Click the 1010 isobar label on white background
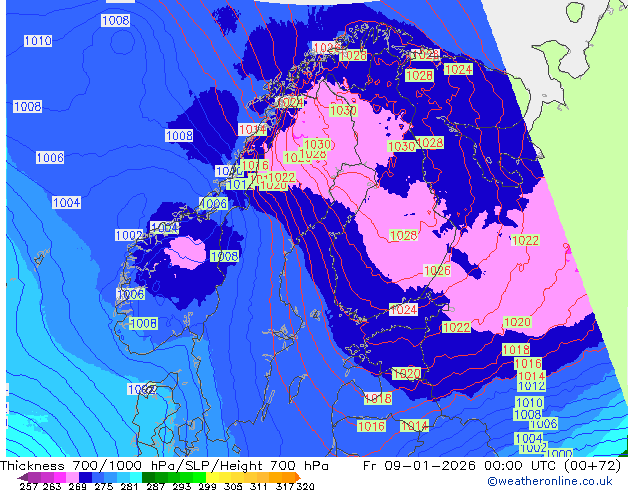This screenshot has width=634, height=490. tap(38, 41)
